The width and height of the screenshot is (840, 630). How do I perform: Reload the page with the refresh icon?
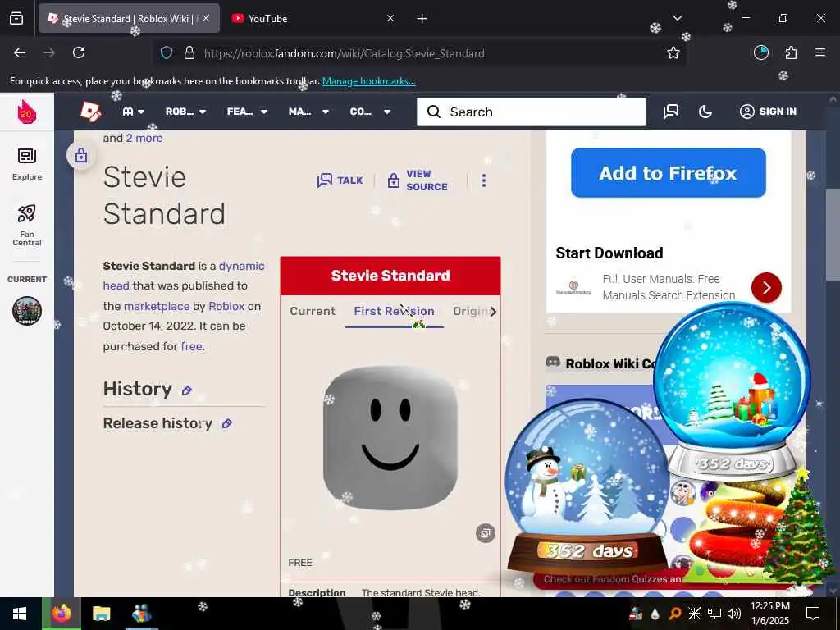tap(79, 52)
